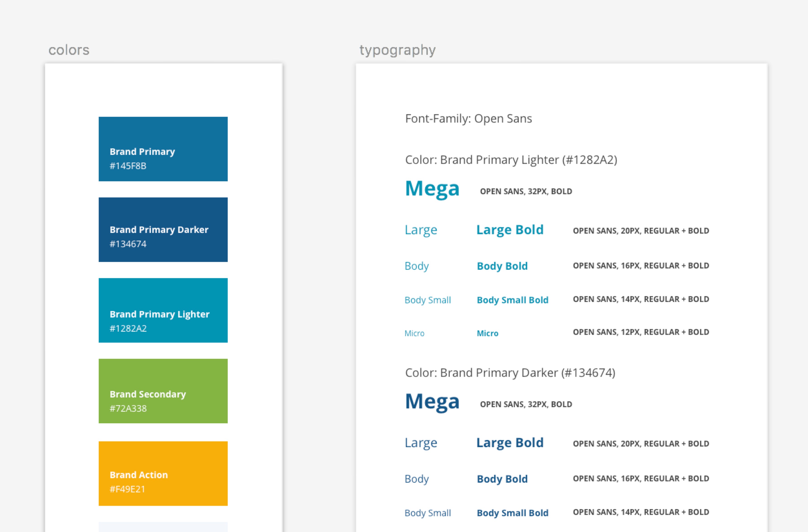Click regular 'Body Small' in lighter section

point(428,300)
